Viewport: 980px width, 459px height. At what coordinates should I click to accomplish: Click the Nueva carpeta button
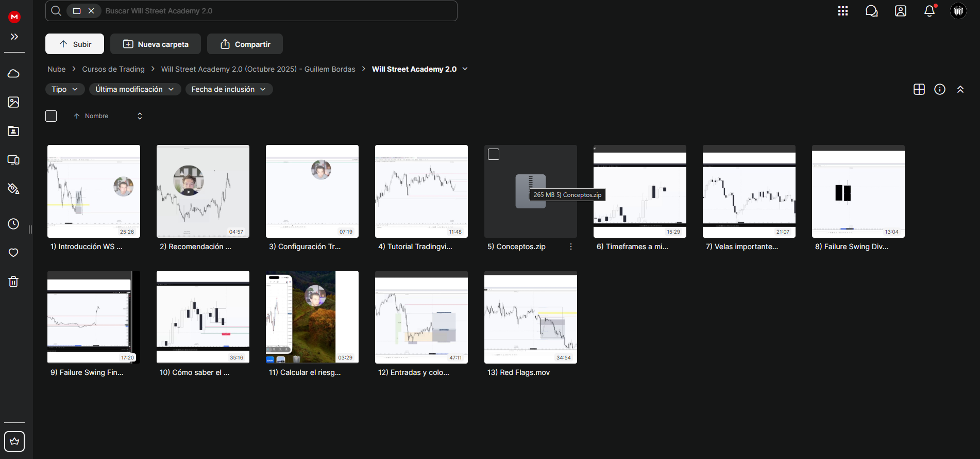point(156,44)
